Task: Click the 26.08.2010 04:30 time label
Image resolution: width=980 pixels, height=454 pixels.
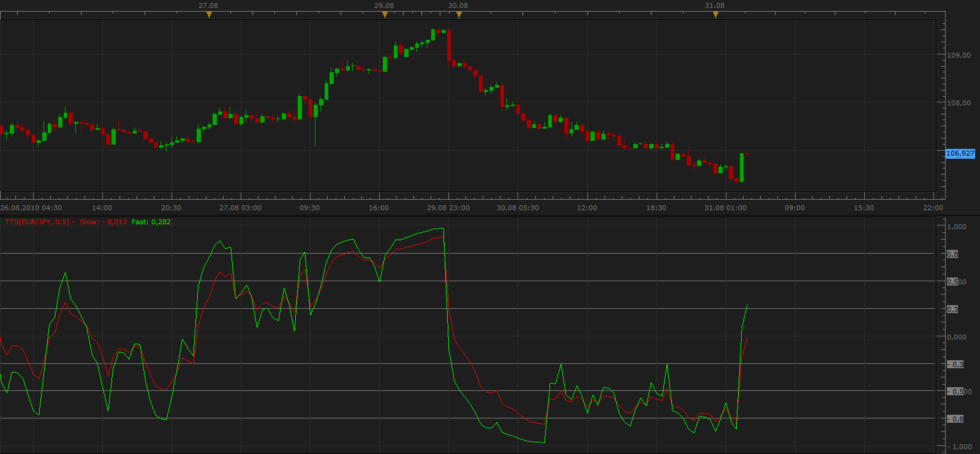Action: [31, 208]
